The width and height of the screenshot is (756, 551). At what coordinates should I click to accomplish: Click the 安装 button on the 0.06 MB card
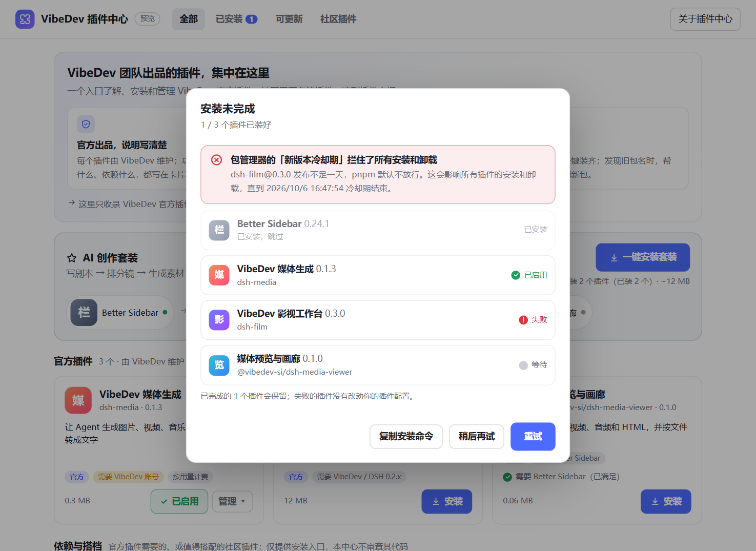coord(666,501)
